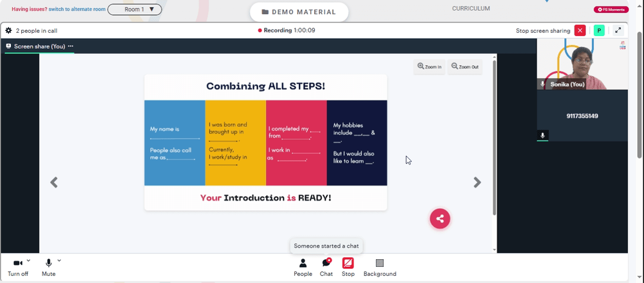
Task: Zoom in on the slide
Action: 429,66
